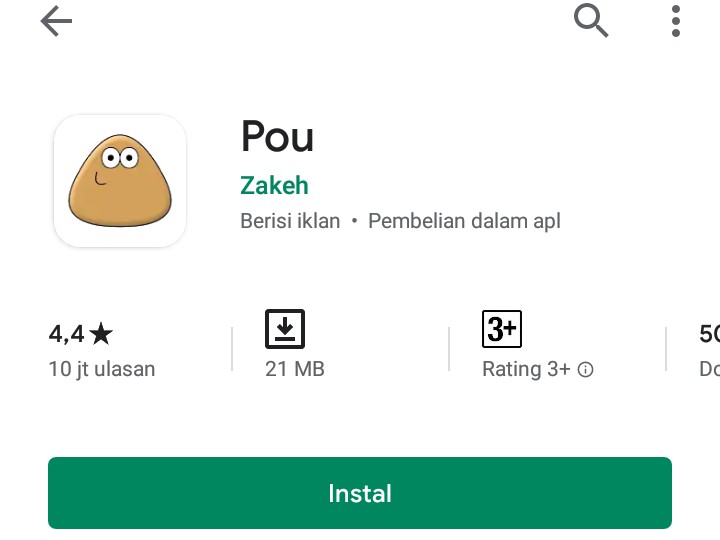Screen dimensions: 720x540
Task: Open the 10 jt ulasan reviews
Action: [102, 369]
